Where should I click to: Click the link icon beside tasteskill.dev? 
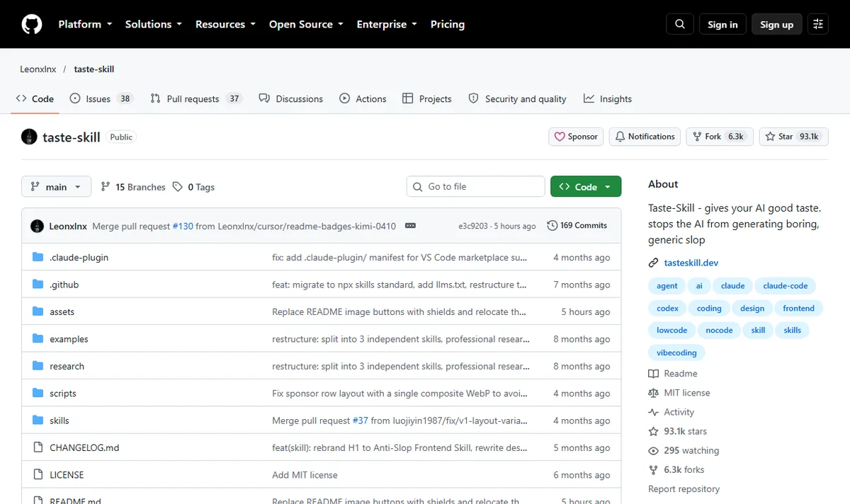(654, 263)
